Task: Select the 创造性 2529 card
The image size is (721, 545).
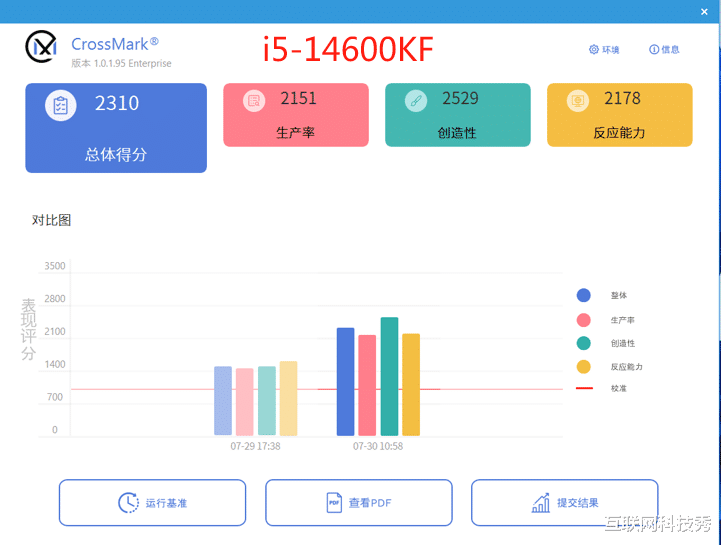Action: pos(458,115)
